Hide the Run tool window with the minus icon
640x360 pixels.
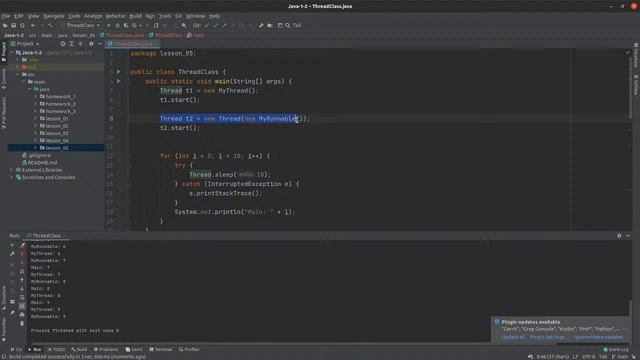(x=628, y=236)
